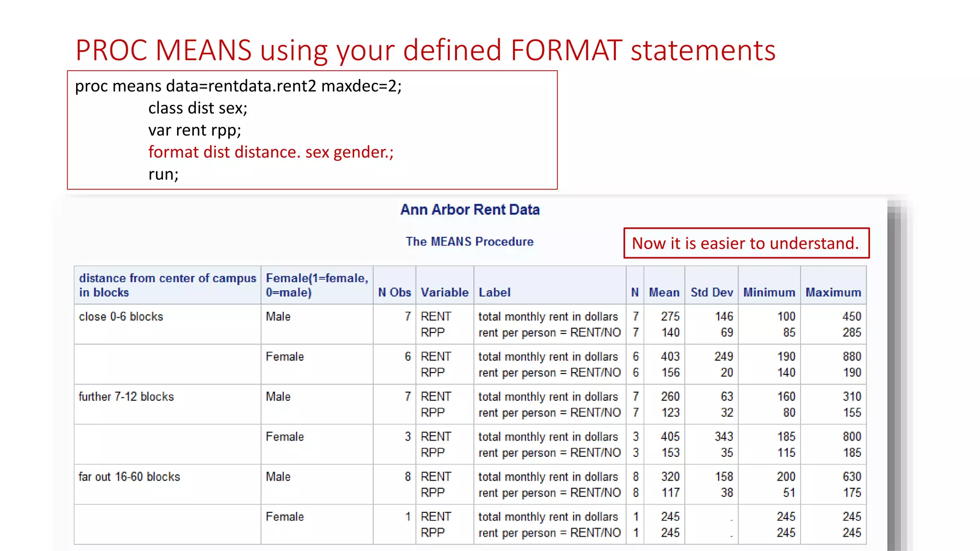Click the maximum value 800
The image size is (980, 551).
(x=852, y=437)
